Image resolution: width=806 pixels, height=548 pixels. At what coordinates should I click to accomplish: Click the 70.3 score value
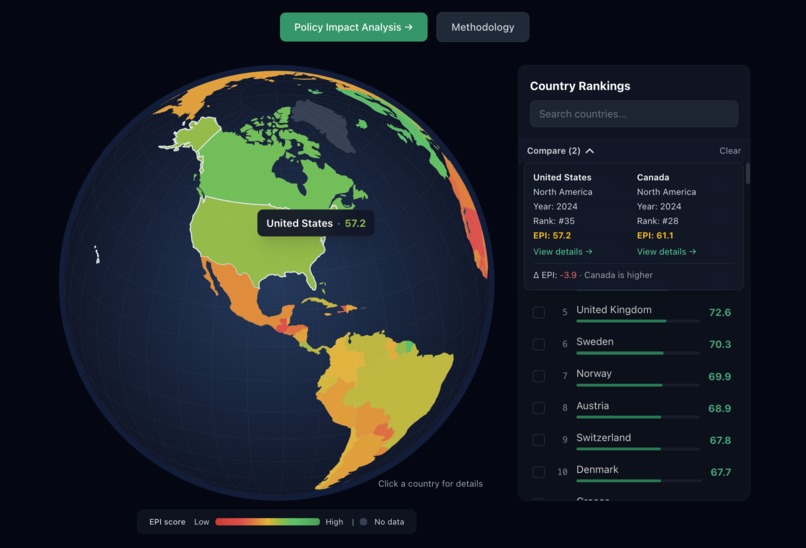[x=720, y=344]
